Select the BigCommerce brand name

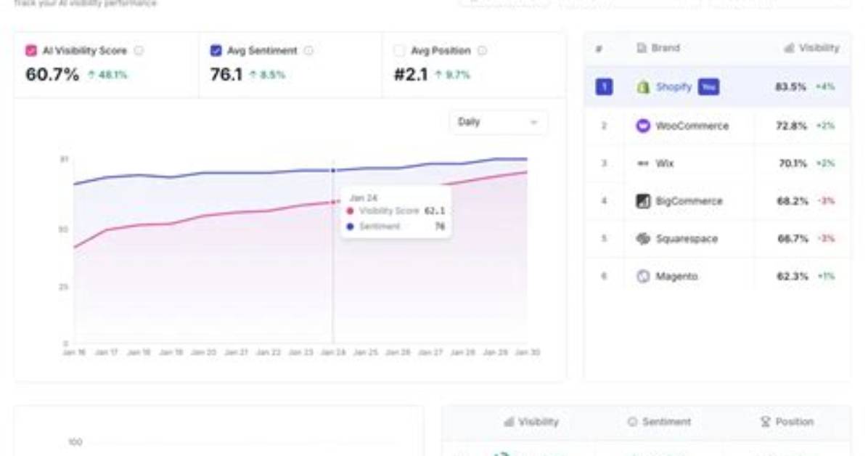coord(689,200)
